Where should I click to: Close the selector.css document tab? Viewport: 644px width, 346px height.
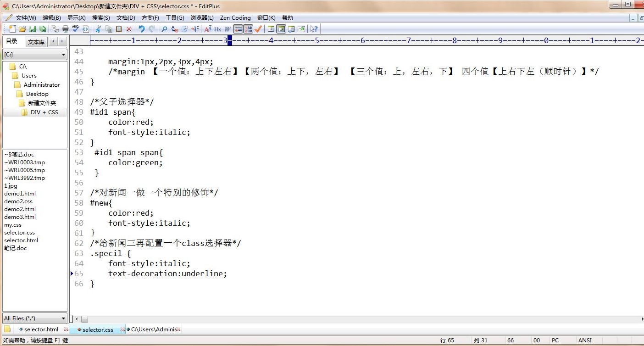click(x=123, y=329)
